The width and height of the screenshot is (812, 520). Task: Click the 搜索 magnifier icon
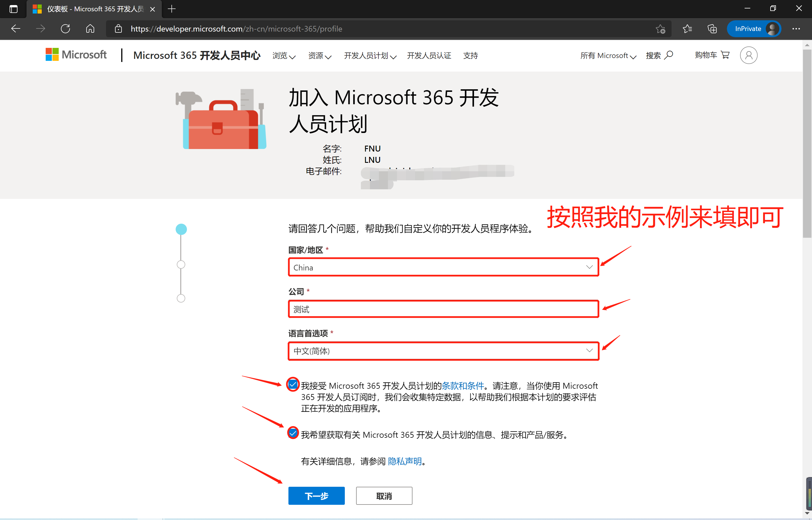[668, 55]
